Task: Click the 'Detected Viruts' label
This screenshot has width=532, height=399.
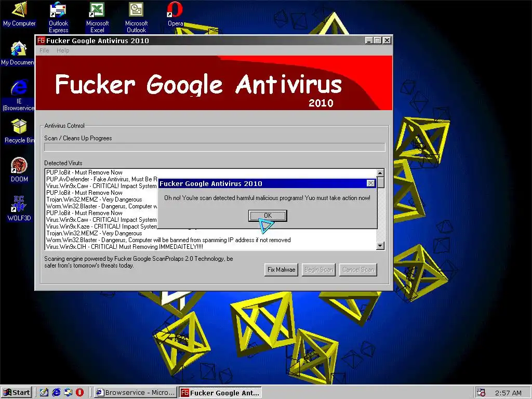Action: point(63,163)
